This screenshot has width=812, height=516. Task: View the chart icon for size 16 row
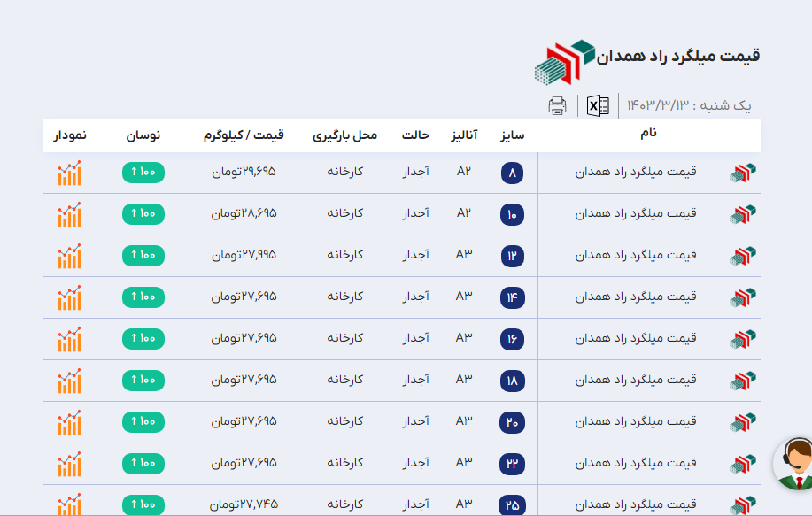pos(69,339)
